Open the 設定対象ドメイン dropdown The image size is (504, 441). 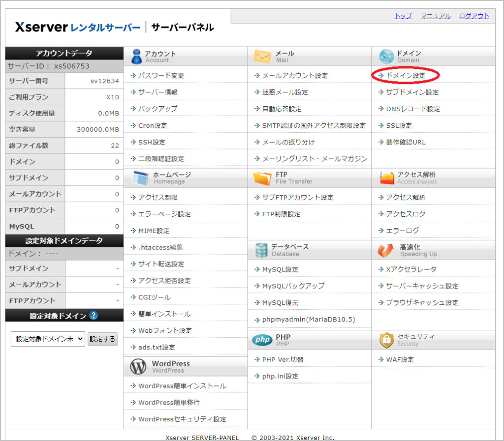(x=48, y=339)
